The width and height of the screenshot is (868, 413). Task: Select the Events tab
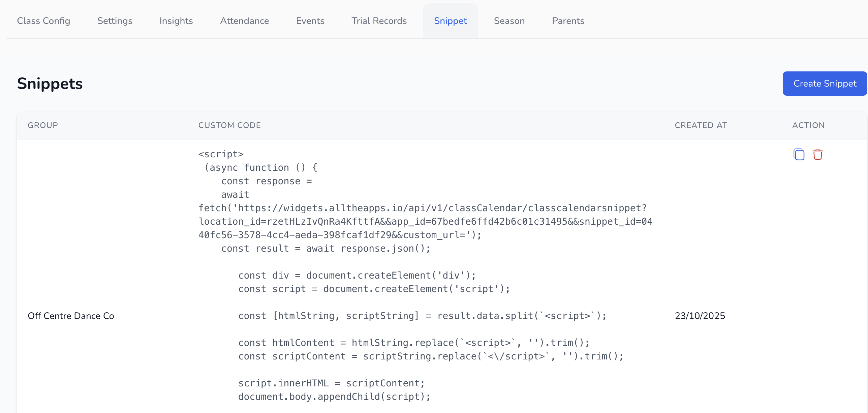(x=310, y=21)
